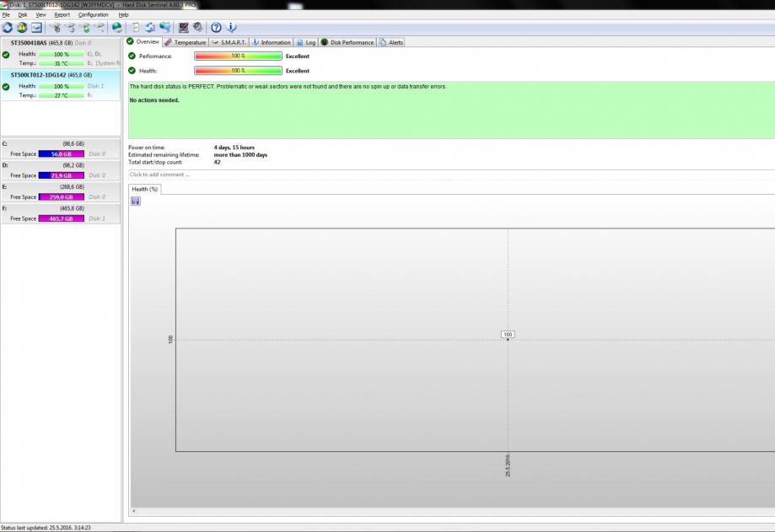The height and width of the screenshot is (532, 775).
Task: Switch to the Temperature tab
Action: tap(186, 42)
